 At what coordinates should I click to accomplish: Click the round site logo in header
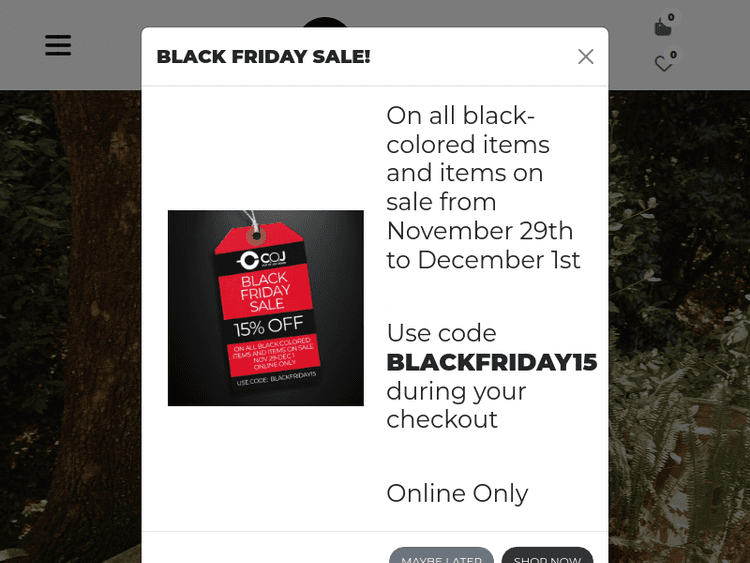(x=326, y=24)
